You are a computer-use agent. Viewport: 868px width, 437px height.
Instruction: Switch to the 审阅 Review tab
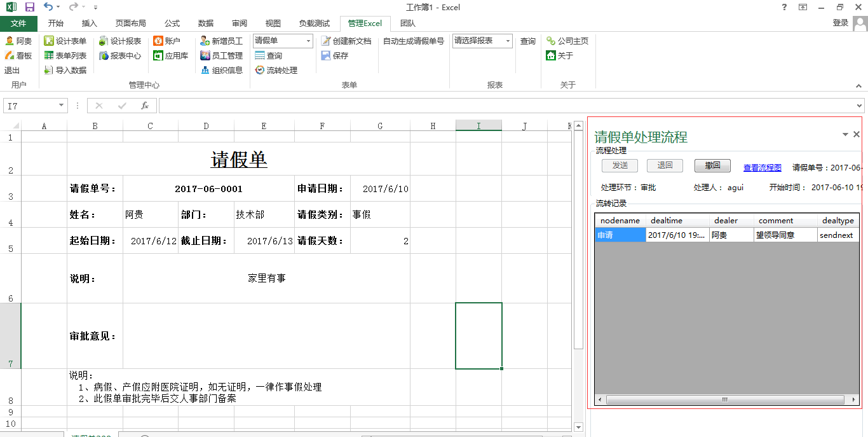tap(240, 24)
